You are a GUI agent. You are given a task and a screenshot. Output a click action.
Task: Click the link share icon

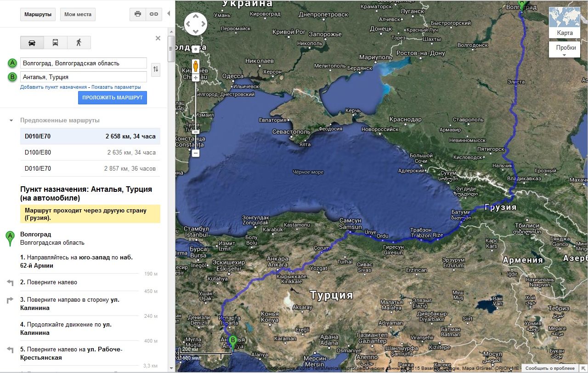pyautogui.click(x=154, y=14)
